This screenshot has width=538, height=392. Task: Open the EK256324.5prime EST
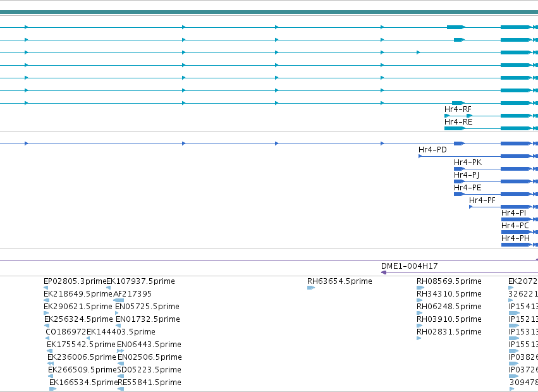(x=78, y=319)
